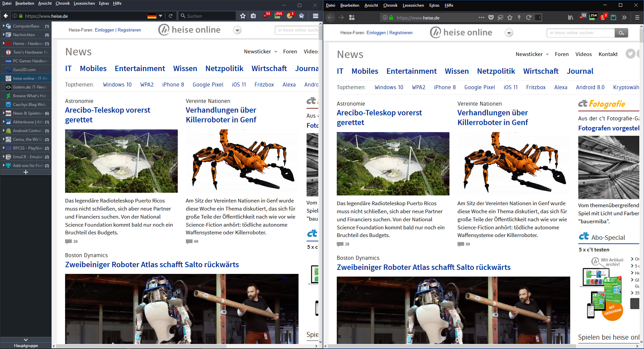The width and height of the screenshot is (644, 349).
Task: Open the Mobiles section in left window
Action: pos(93,68)
